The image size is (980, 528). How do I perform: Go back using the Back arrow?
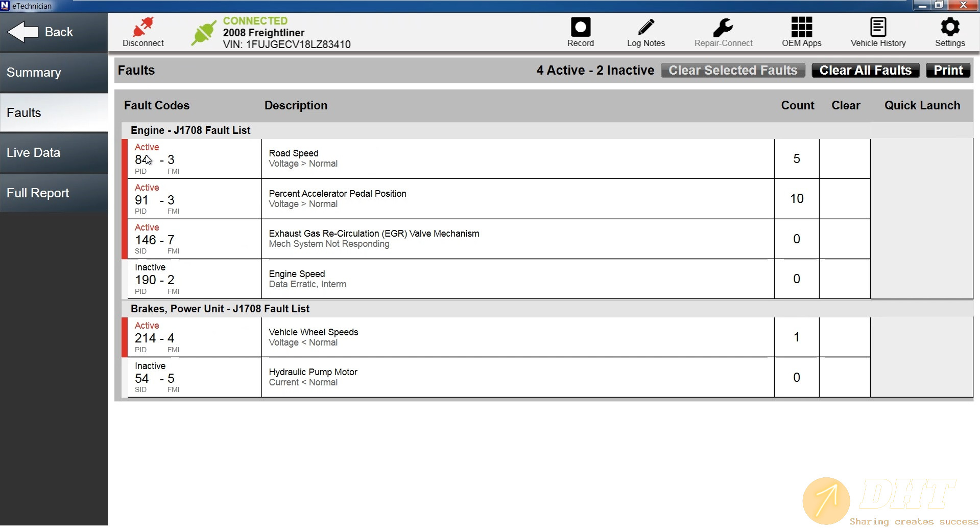point(41,32)
